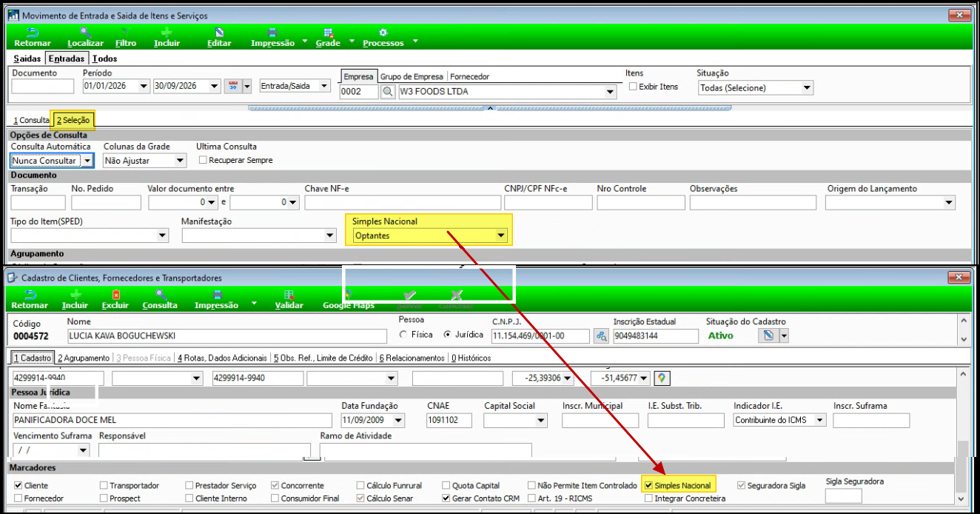Open W3 FOODS LTDA company dropdown
Image resolution: width=980 pixels, height=514 pixels.
point(611,92)
